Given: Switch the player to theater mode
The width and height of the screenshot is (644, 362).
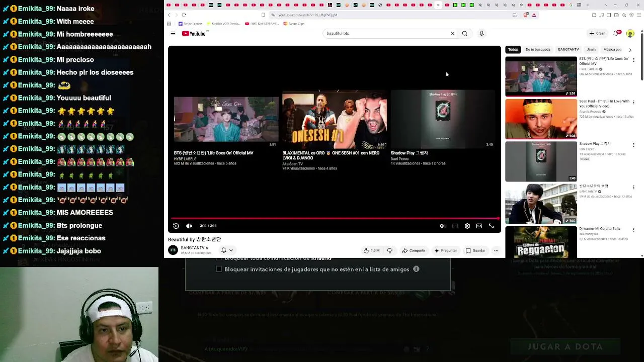Looking at the screenshot, I should pyautogui.click(x=479, y=226).
